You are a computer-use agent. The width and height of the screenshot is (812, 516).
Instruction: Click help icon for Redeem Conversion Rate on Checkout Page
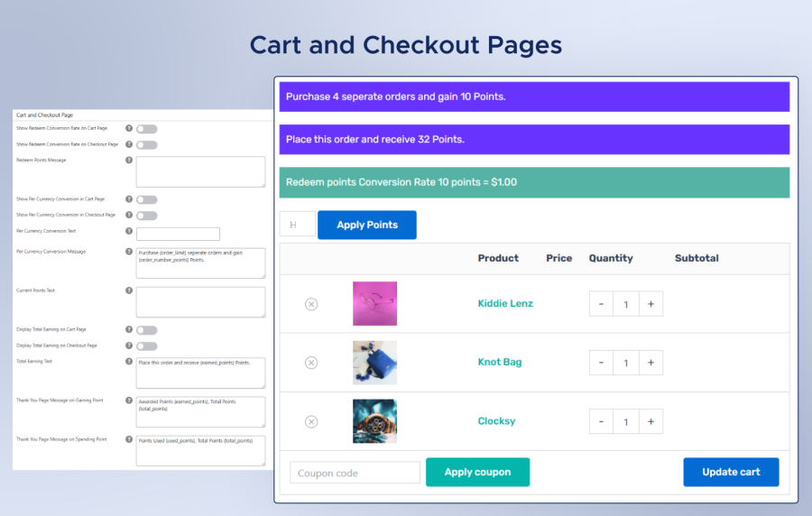(129, 144)
